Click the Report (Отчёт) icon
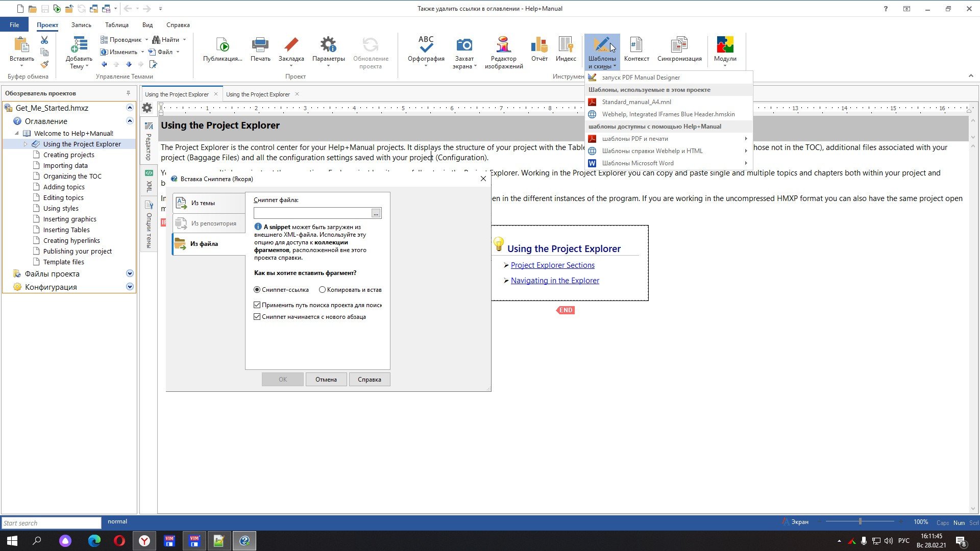Viewport: 980px width, 551px height. [539, 45]
